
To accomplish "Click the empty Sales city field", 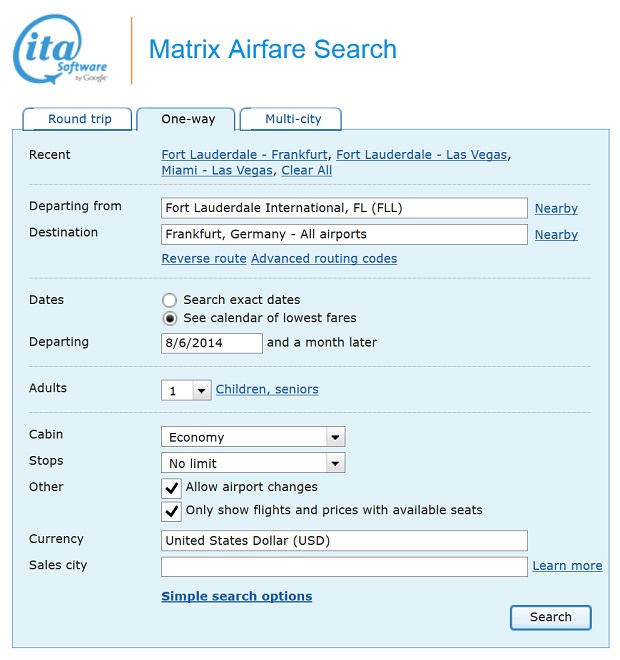I will click(344, 567).
